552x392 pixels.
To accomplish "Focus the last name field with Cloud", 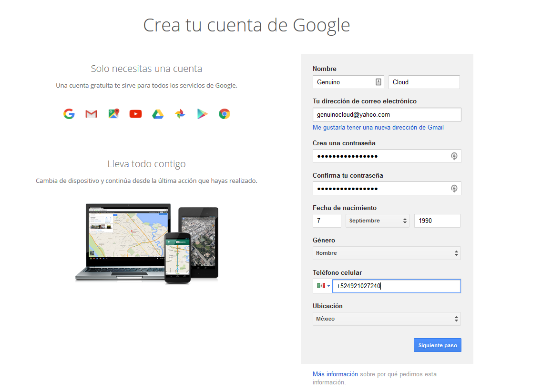I will [424, 82].
